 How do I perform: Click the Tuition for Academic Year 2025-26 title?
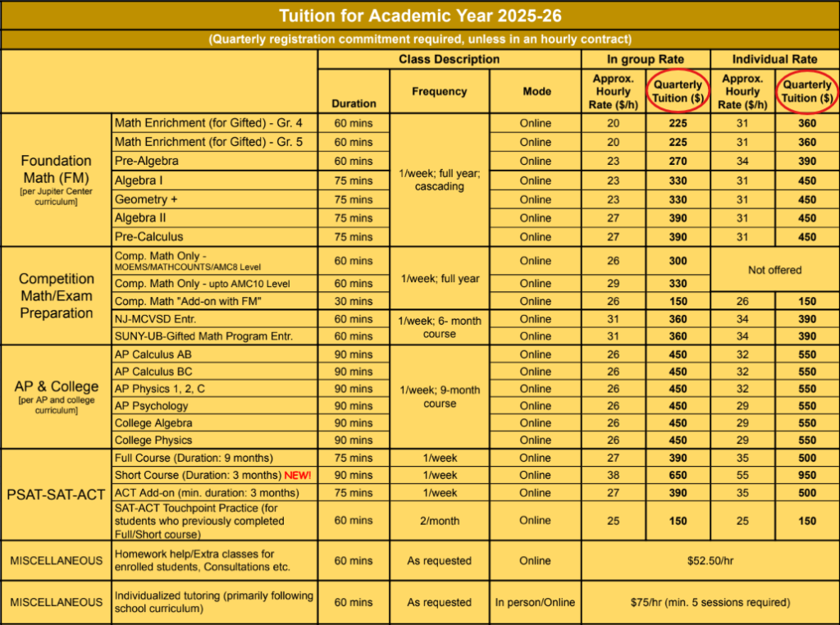coord(420,16)
